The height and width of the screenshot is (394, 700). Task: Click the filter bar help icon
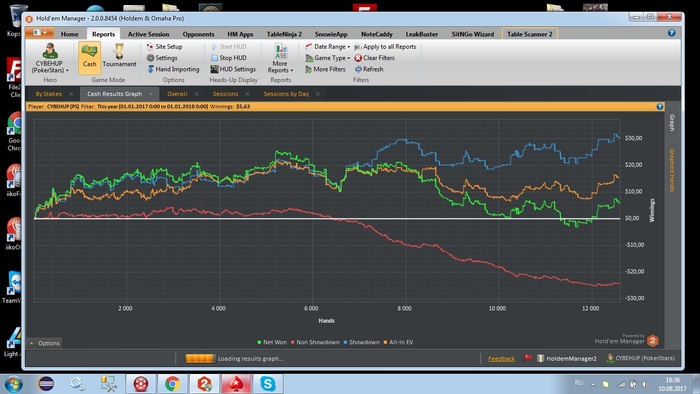659,107
